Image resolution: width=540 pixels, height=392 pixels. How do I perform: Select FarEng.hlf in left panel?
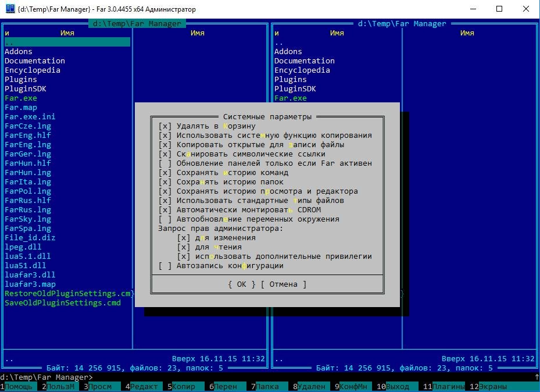(x=28, y=136)
